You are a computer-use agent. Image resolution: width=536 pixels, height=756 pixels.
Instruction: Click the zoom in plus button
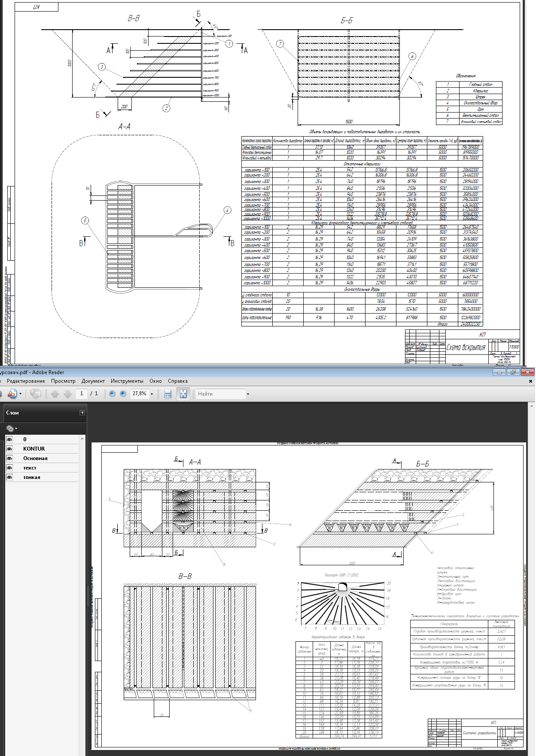[123, 393]
